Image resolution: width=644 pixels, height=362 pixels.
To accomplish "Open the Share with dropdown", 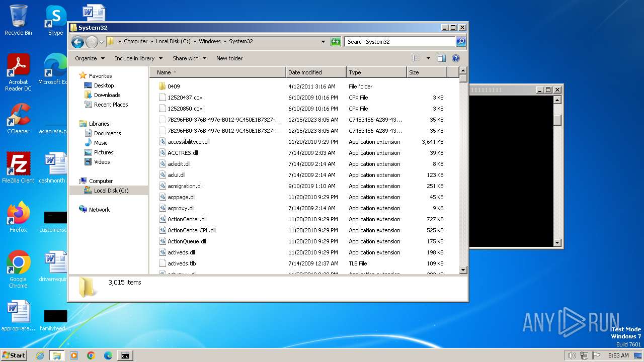I will 189,58.
